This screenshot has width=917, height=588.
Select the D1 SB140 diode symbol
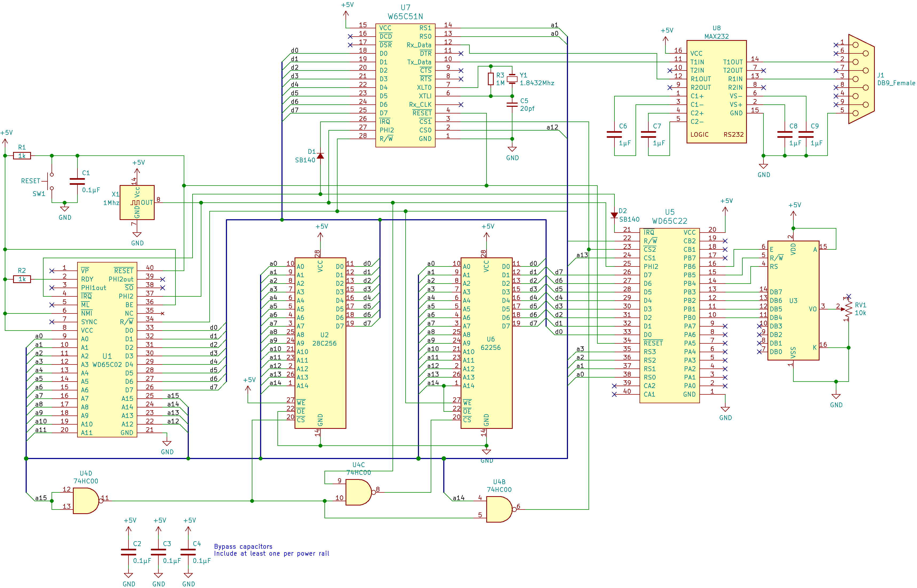tap(320, 156)
